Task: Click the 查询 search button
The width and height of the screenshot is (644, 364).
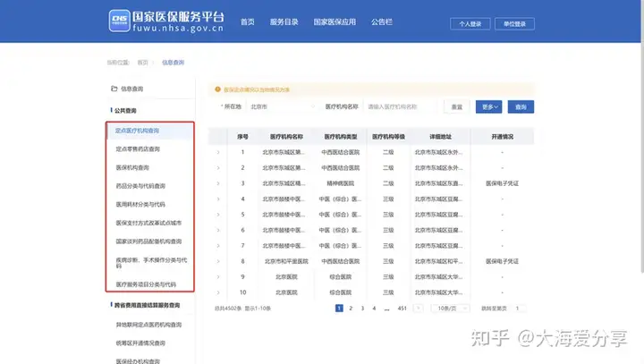Action: click(x=521, y=106)
